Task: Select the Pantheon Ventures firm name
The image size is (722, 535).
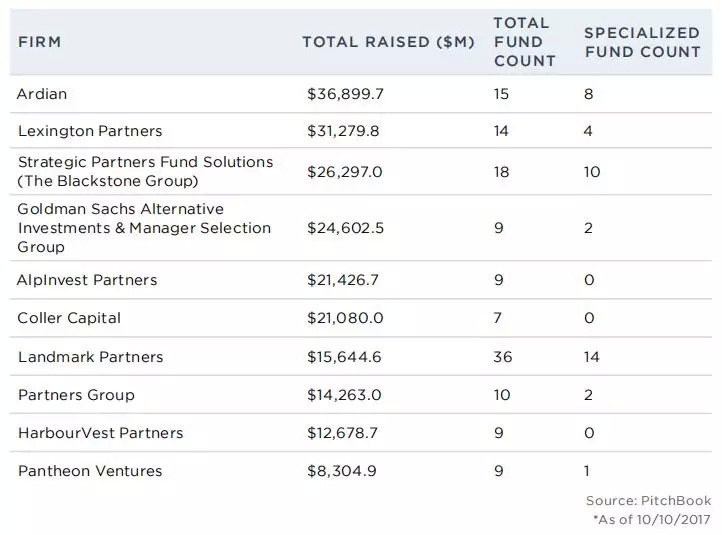Action: coord(89,471)
